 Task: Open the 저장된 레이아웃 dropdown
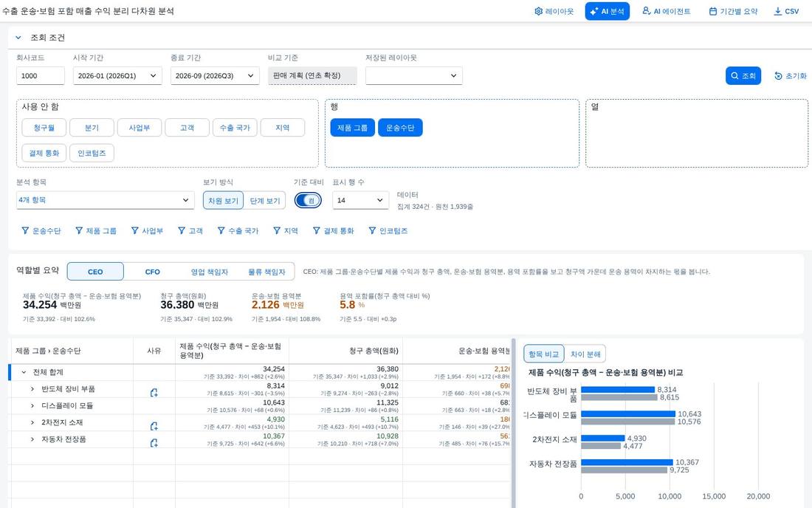(x=414, y=75)
